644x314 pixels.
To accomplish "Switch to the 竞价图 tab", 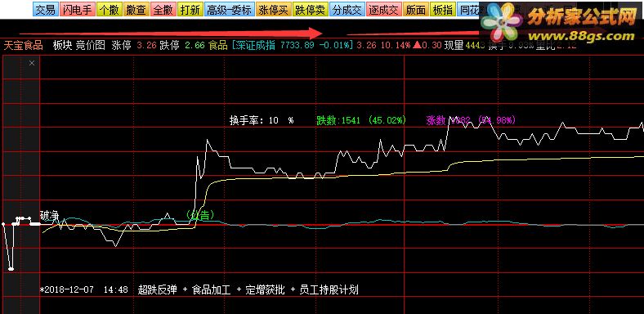I will coord(91,45).
